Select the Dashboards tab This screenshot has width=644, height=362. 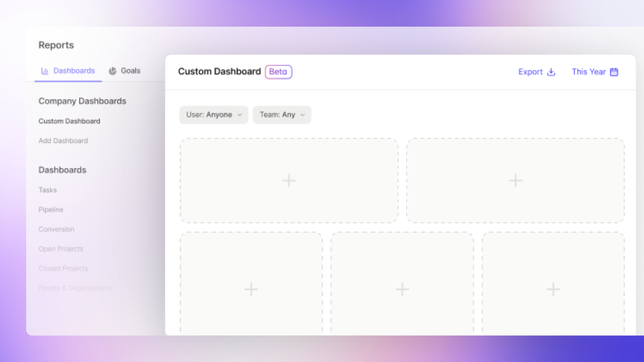click(74, 71)
